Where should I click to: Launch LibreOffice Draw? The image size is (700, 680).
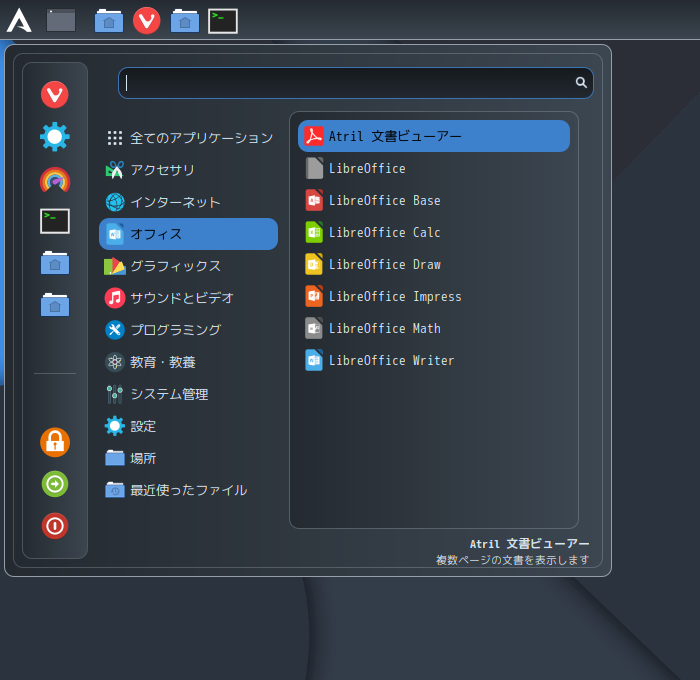tap(434, 264)
